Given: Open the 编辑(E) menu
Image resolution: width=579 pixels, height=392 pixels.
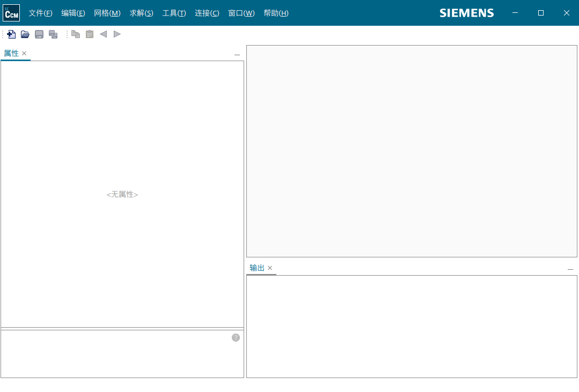Looking at the screenshot, I should click(x=73, y=13).
